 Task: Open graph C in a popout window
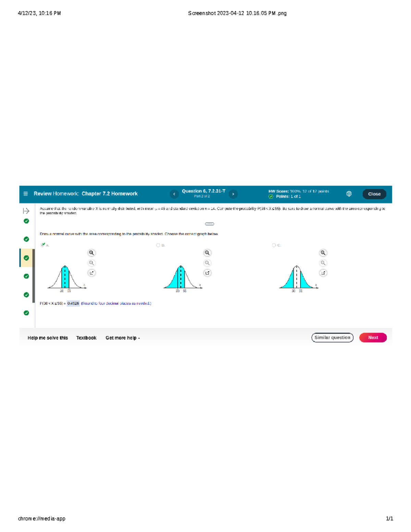[x=323, y=273]
